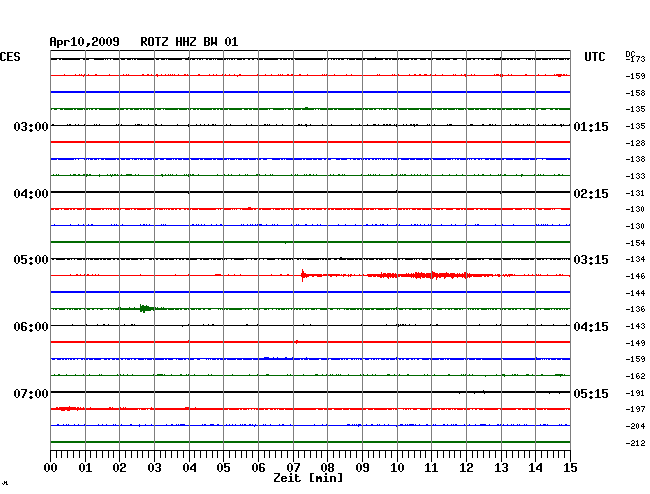Click the CES column header
Viewport: 650px width, 494px height.
click(x=10, y=57)
